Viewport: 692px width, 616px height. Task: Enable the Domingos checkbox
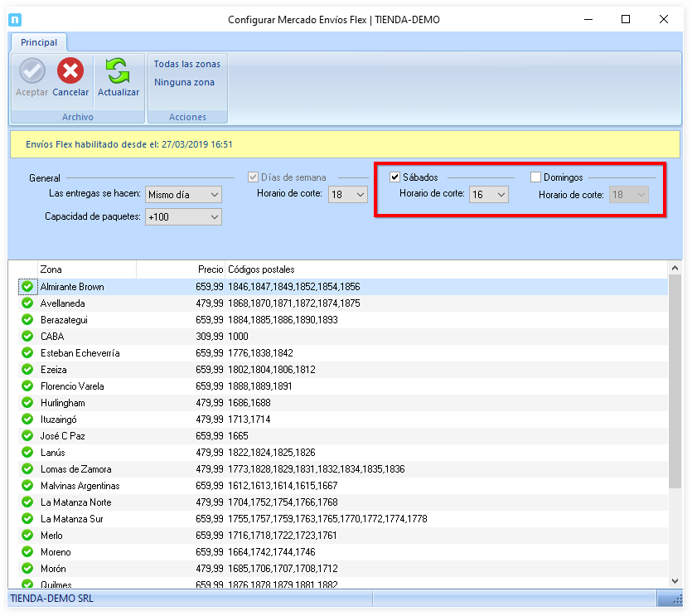pos(536,177)
